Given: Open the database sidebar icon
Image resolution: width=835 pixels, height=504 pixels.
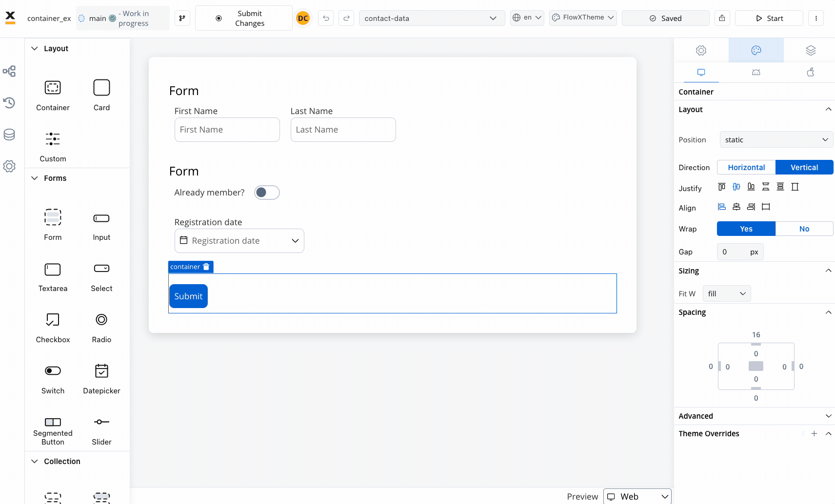Looking at the screenshot, I should point(9,135).
